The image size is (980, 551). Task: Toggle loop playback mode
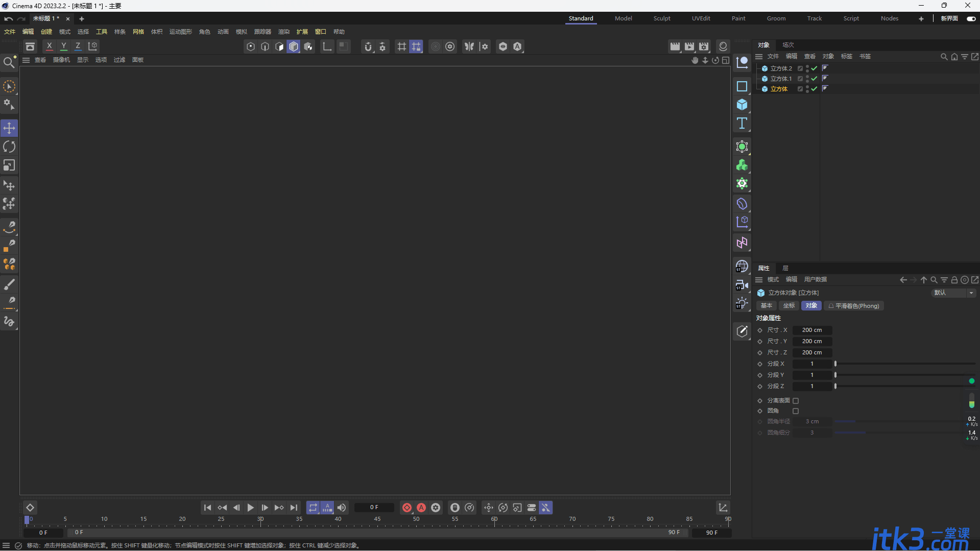click(313, 508)
